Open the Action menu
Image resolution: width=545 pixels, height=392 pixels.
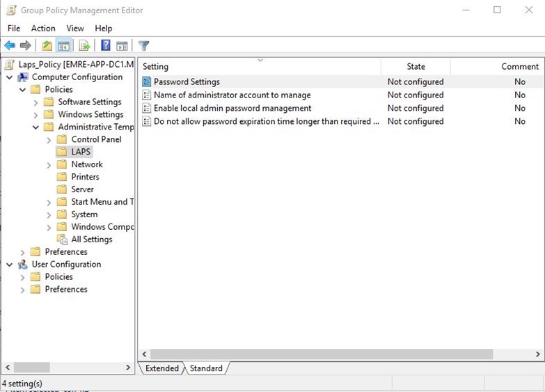coord(42,29)
